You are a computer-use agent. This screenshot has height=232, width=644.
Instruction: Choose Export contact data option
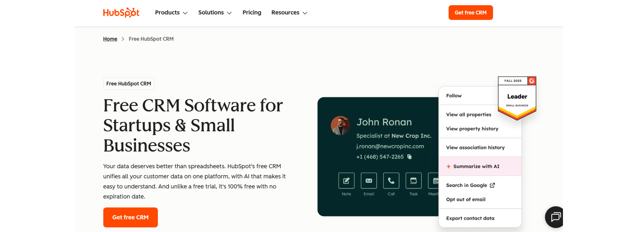click(x=470, y=218)
